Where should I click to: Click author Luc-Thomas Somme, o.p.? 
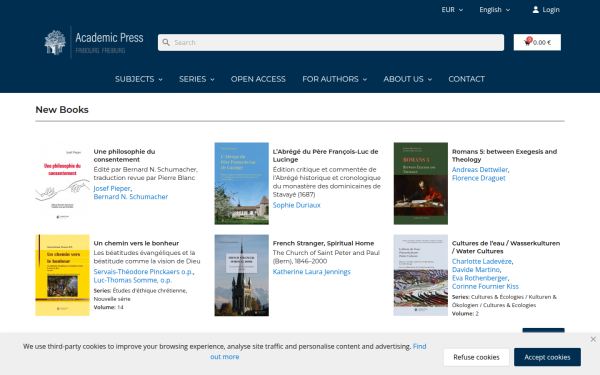coord(133,280)
